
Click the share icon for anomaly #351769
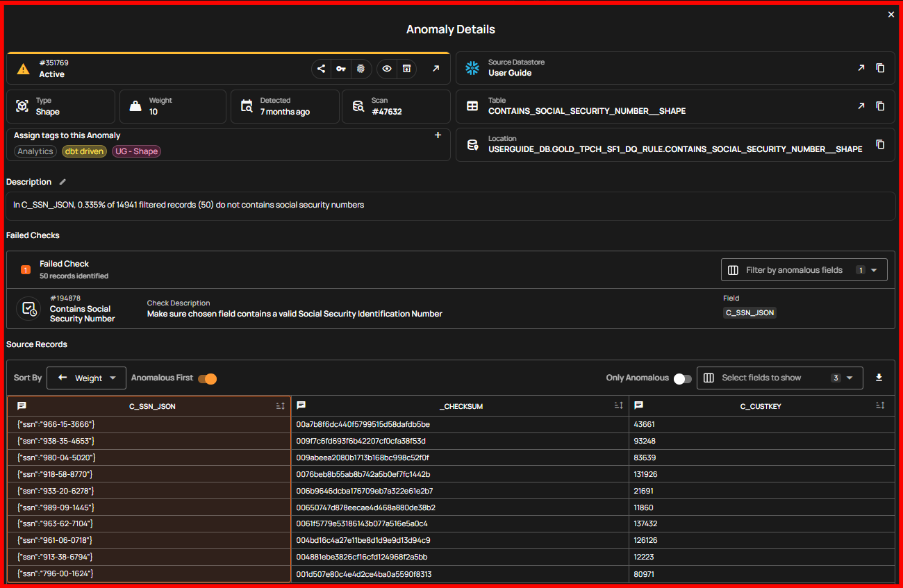pyautogui.click(x=321, y=68)
